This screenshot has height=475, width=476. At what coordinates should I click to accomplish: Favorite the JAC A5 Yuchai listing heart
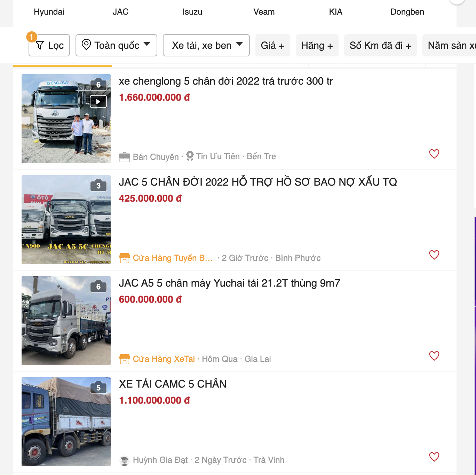point(434,356)
